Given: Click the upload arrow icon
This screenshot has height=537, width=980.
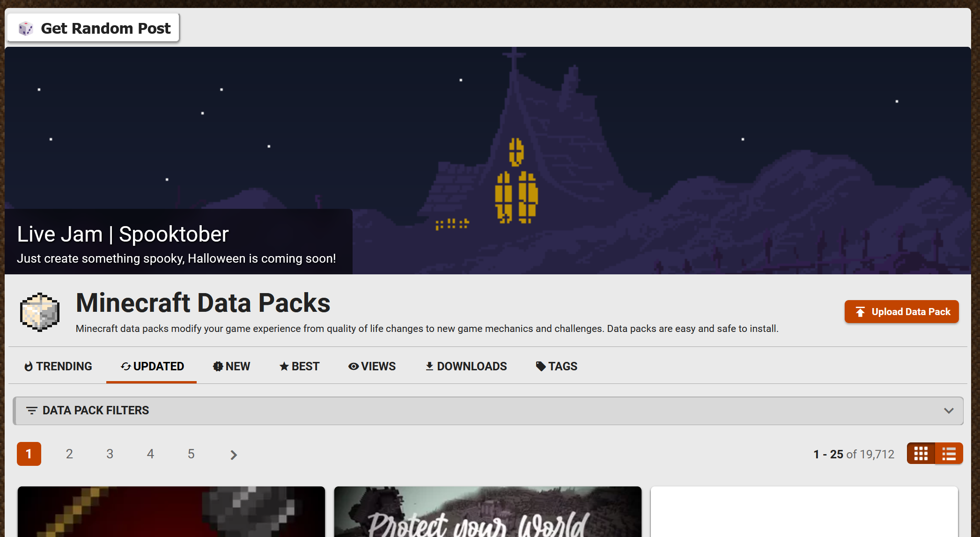Looking at the screenshot, I should click(860, 312).
